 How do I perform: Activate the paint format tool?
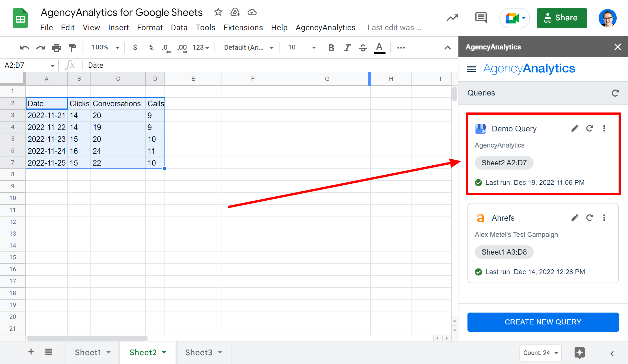tap(73, 47)
